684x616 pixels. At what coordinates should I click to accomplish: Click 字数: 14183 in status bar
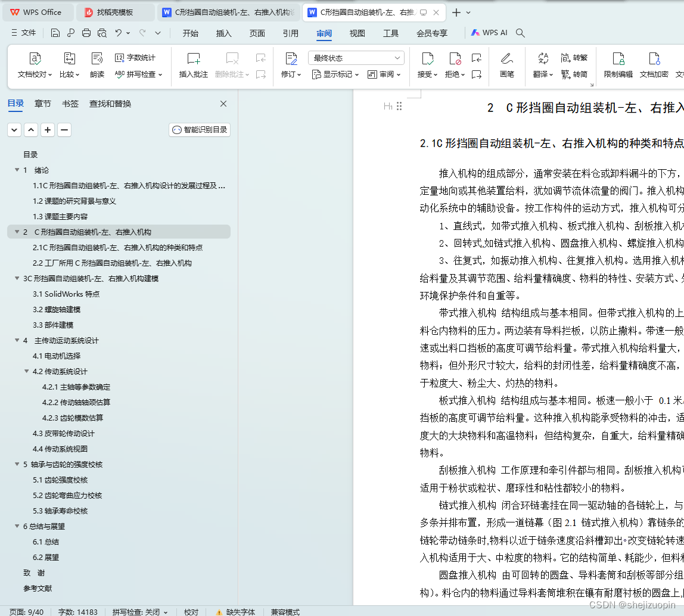point(78,612)
